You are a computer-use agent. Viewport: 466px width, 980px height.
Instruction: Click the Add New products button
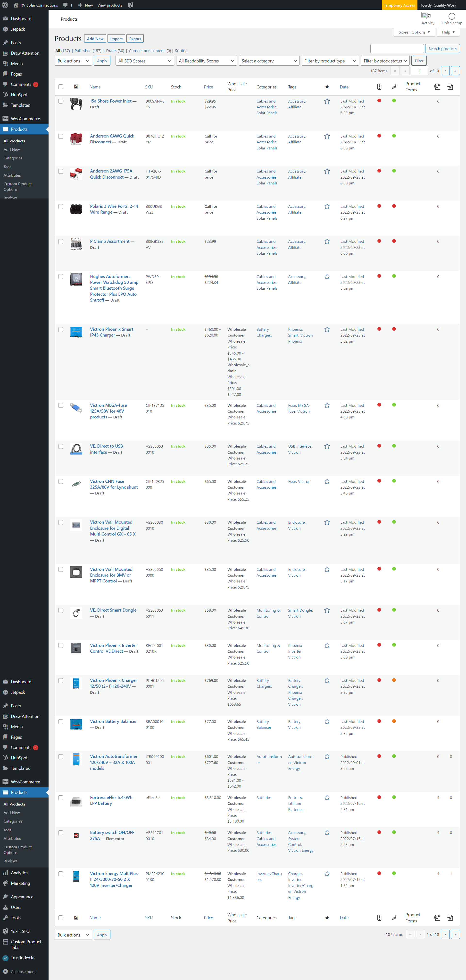coord(95,39)
